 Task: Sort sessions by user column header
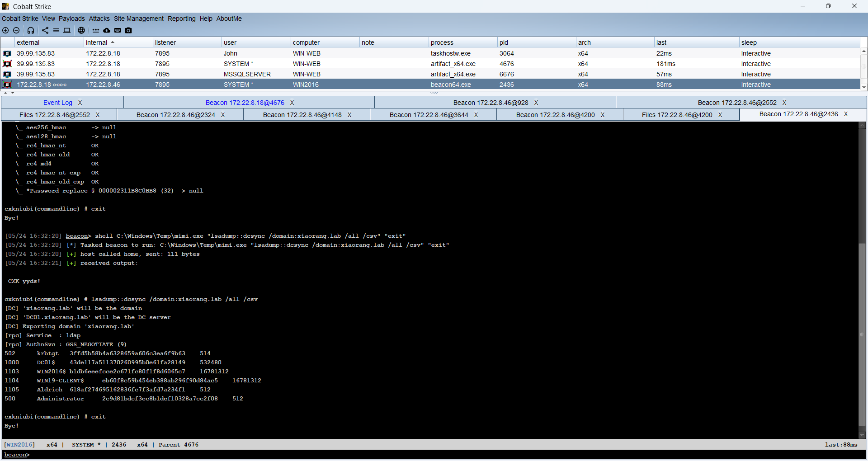256,42
